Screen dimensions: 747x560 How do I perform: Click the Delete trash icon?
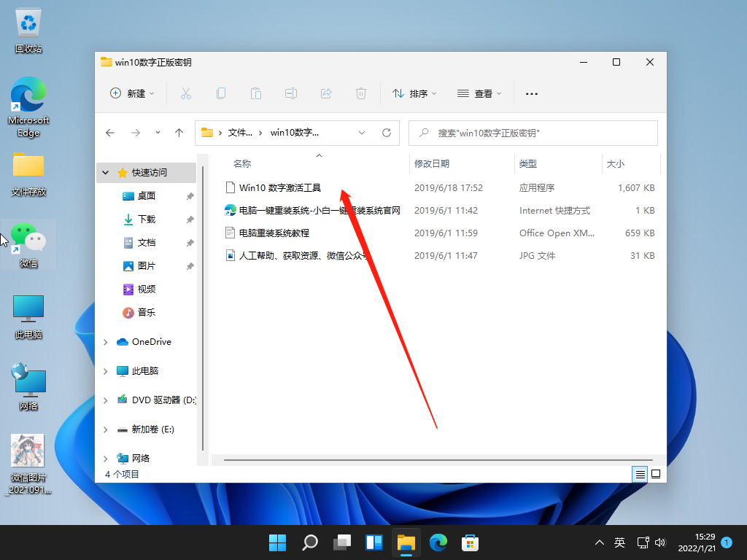coord(360,93)
